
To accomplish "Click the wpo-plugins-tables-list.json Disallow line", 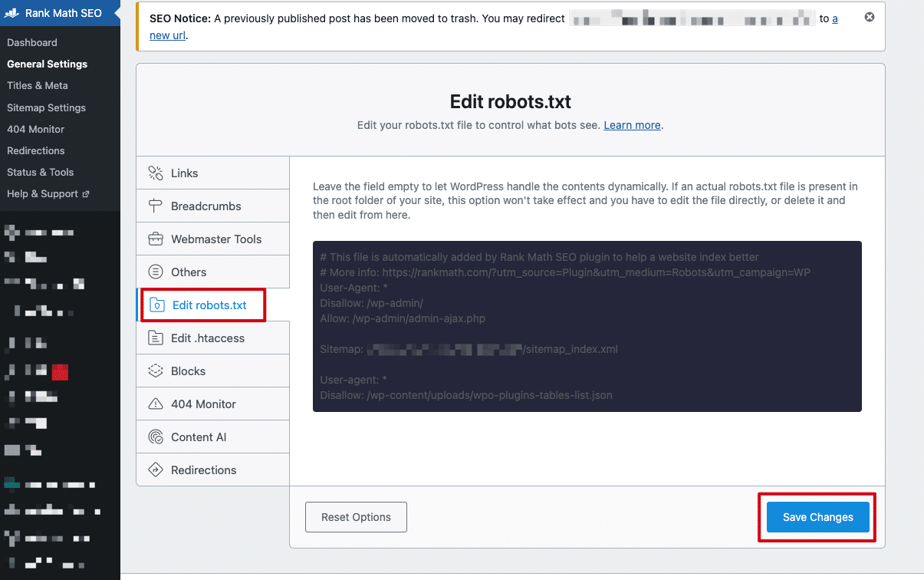I will (466, 396).
